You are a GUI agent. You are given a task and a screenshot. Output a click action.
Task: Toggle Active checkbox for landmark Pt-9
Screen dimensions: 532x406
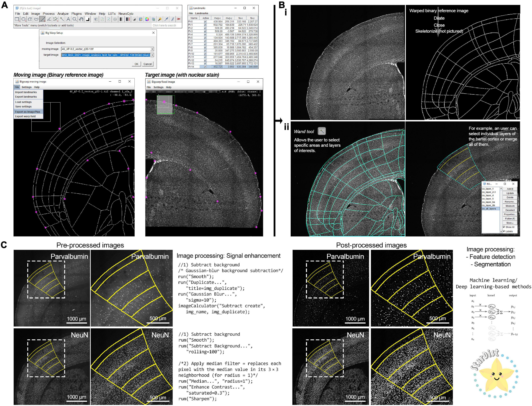tap(205, 51)
